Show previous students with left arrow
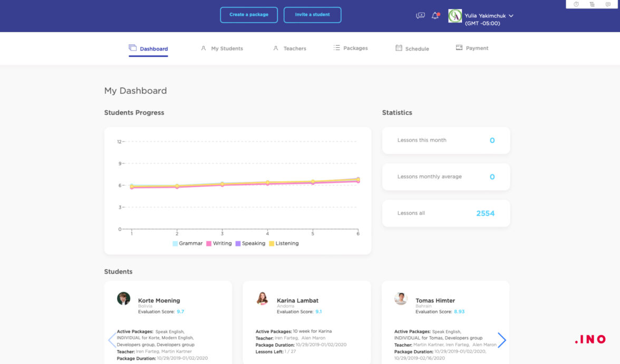The image size is (620, 364). point(112,340)
